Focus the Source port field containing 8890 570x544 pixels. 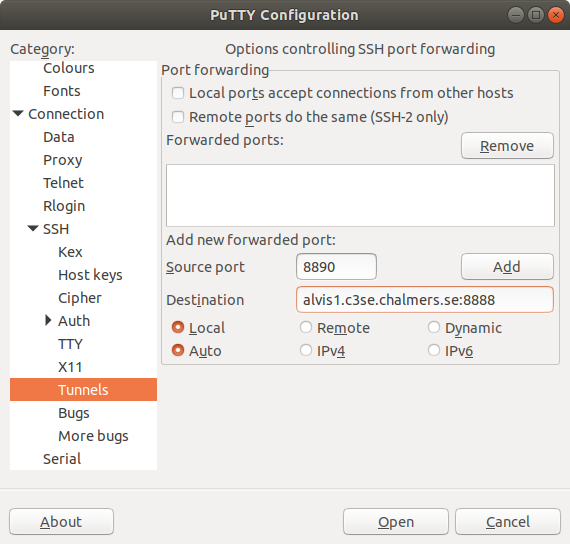[336, 267]
